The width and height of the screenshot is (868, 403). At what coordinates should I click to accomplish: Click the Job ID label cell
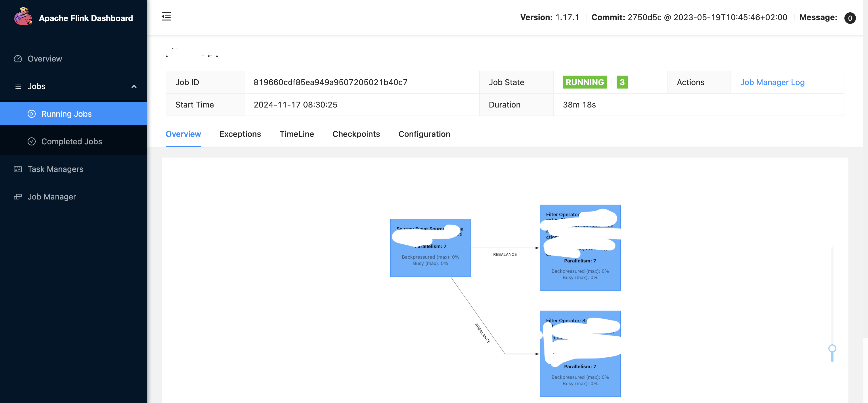click(205, 82)
